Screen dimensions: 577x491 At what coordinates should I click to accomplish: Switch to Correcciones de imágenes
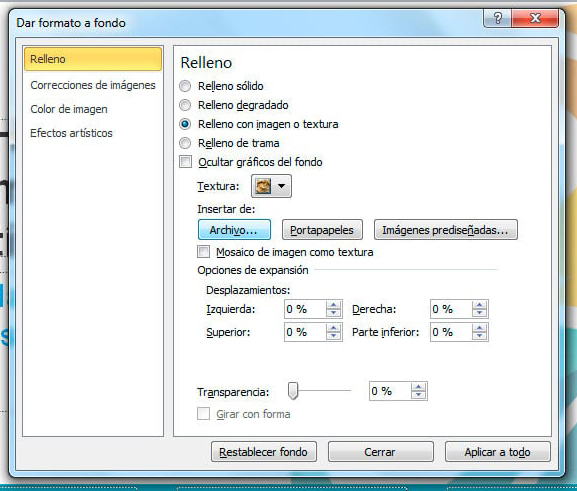tap(93, 85)
